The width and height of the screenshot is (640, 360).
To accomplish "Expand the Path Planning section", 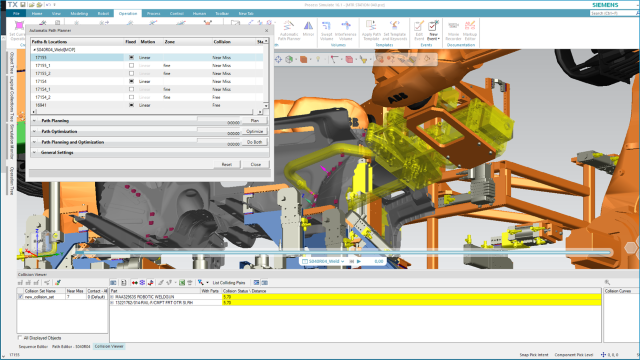I will 34,121.
